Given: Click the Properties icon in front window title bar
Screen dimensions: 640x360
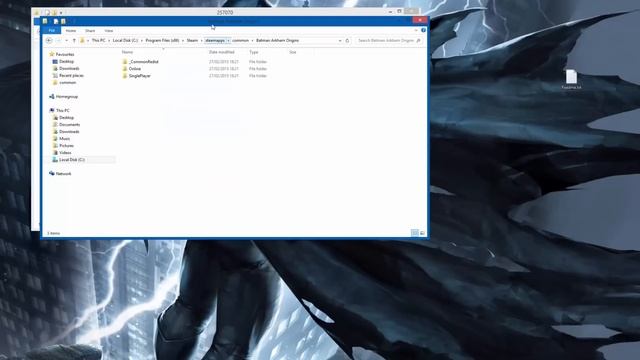Looking at the screenshot, I should pos(56,21).
